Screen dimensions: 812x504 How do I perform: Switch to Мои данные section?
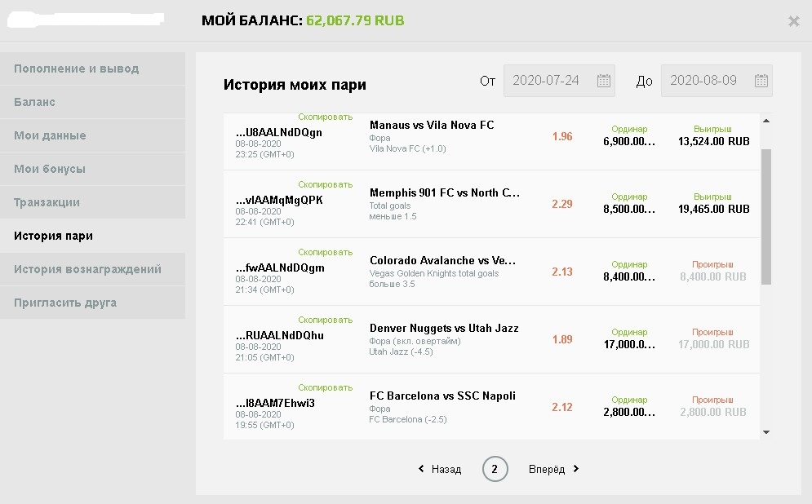coord(93,135)
